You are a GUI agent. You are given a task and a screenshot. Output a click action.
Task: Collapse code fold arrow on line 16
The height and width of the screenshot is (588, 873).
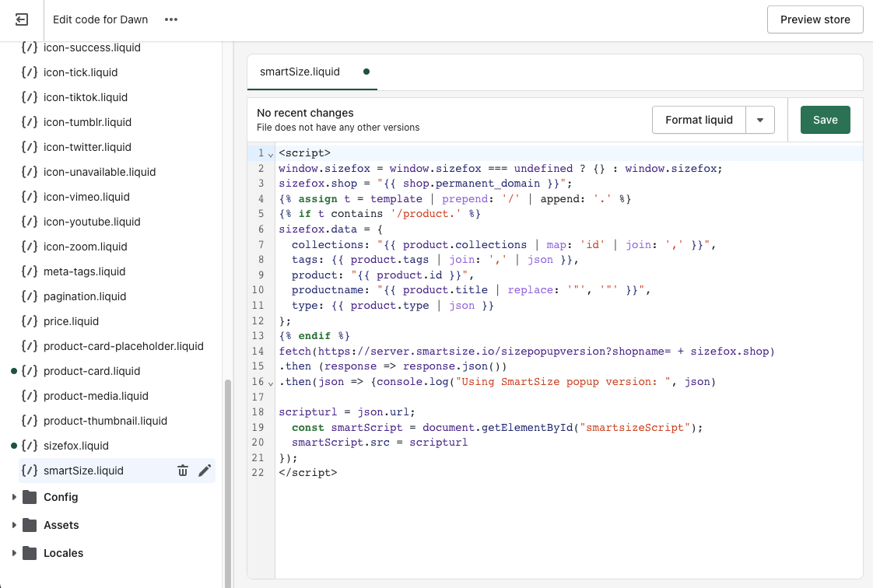[270, 383]
